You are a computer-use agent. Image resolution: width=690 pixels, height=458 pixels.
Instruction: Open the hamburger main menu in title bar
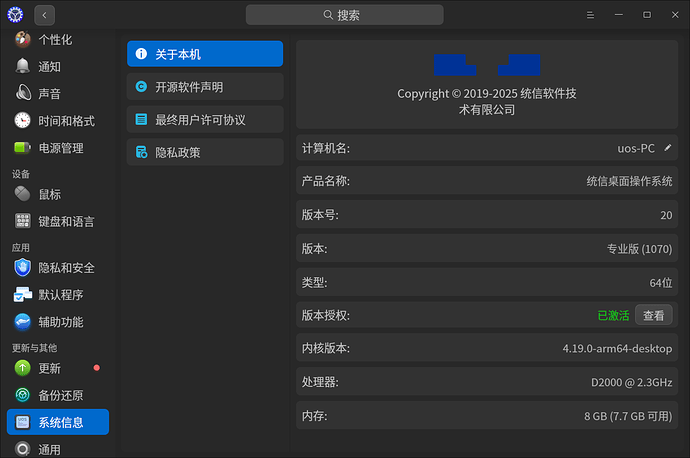click(x=590, y=15)
